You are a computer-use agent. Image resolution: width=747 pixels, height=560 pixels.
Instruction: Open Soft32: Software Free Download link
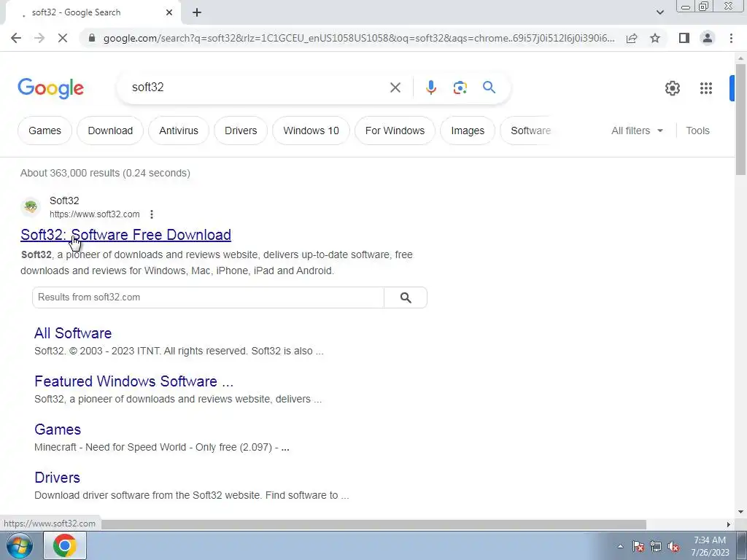[x=125, y=235]
